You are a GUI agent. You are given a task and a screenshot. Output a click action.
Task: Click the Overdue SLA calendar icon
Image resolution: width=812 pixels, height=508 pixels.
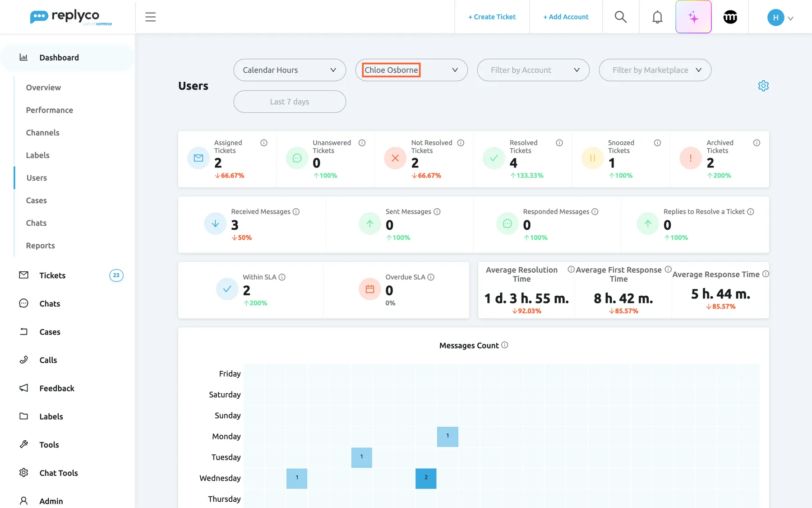tap(370, 289)
